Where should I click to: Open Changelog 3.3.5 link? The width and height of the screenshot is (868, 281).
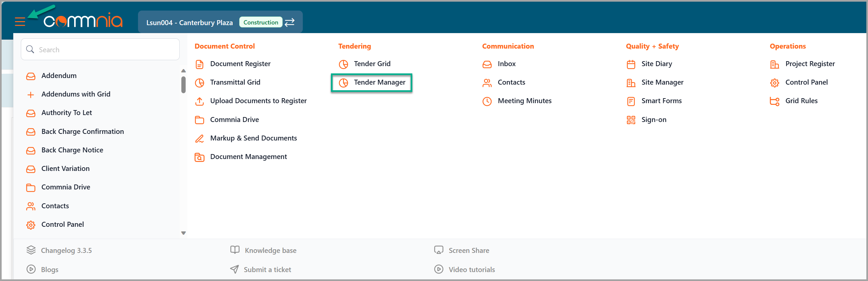click(66, 250)
